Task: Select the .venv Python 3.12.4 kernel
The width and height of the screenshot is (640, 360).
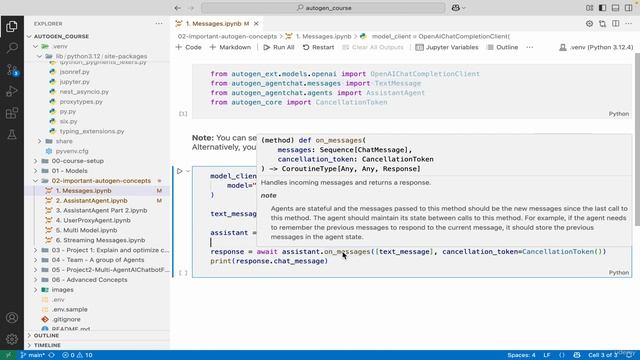Action: point(596,47)
